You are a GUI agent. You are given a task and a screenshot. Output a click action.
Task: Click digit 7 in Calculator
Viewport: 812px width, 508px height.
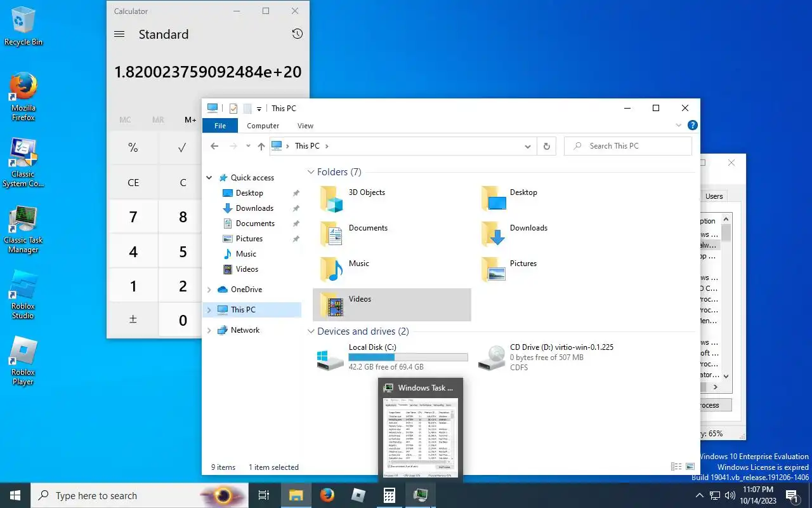click(x=133, y=217)
